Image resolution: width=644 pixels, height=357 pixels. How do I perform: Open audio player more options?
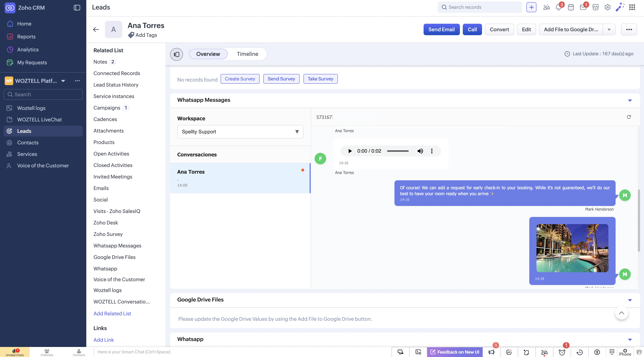[x=432, y=151]
